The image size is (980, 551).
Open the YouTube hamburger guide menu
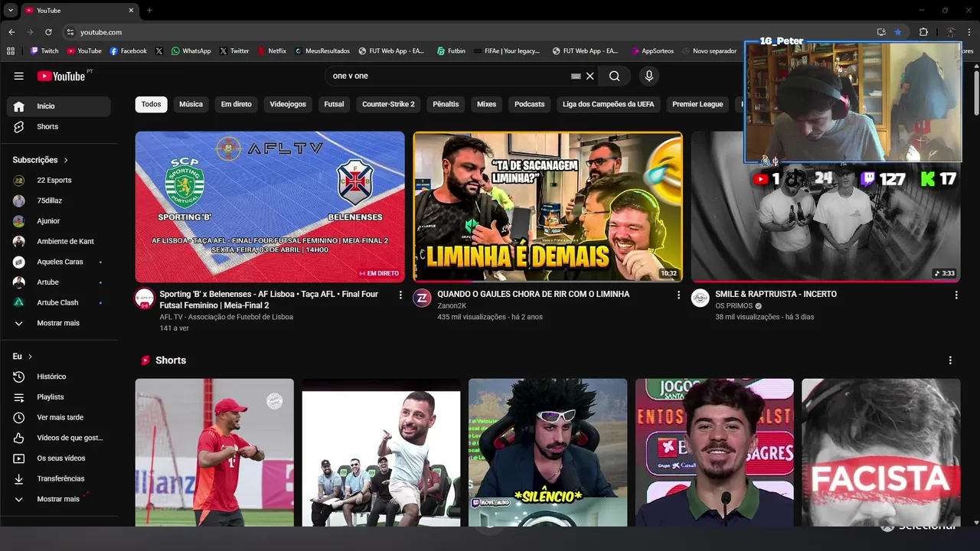click(x=18, y=76)
